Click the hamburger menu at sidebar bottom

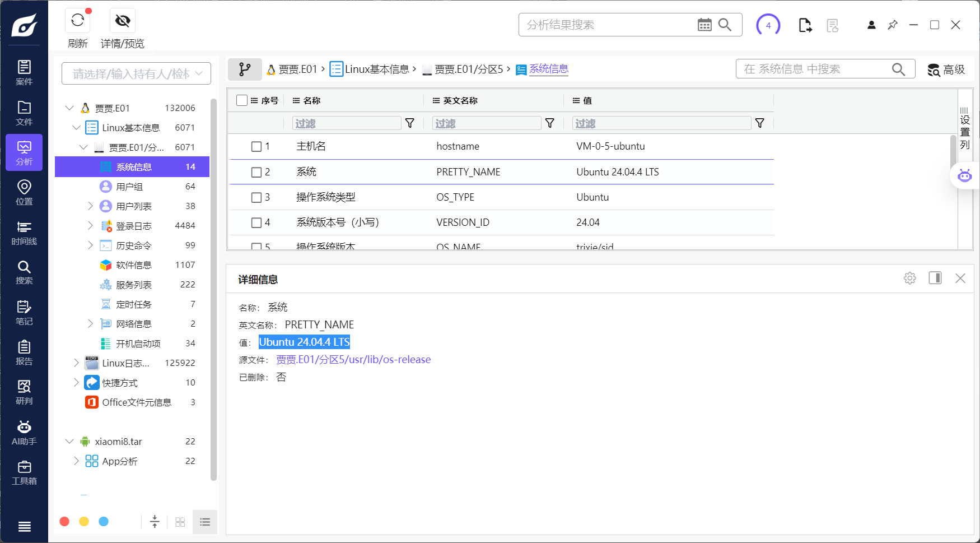pyautogui.click(x=24, y=526)
